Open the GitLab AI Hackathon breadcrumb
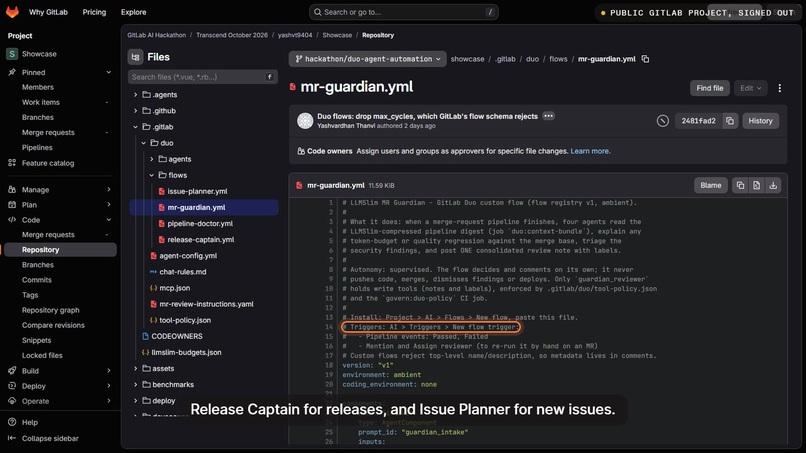Viewport: 806px width, 453px height. [156, 35]
